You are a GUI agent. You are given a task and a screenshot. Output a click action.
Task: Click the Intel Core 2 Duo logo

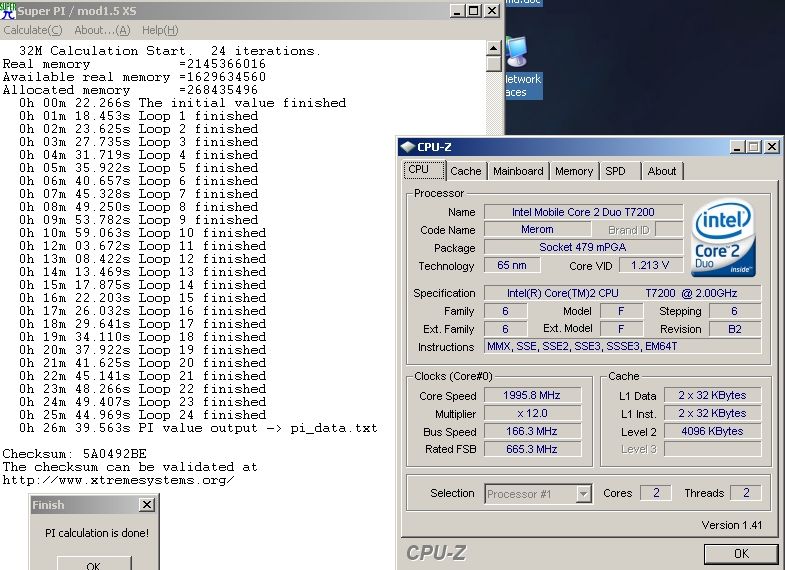[723, 238]
